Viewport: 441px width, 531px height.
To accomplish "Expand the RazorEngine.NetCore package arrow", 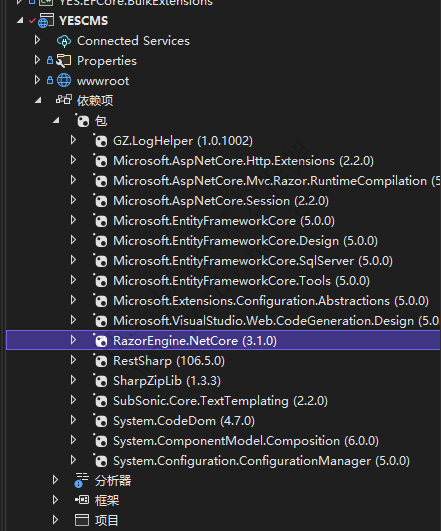I will [73, 340].
